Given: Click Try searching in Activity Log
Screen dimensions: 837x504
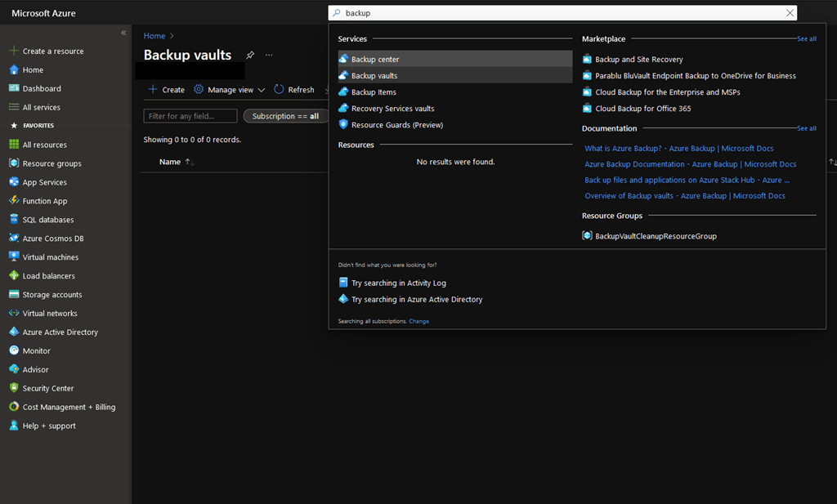Looking at the screenshot, I should (392, 283).
